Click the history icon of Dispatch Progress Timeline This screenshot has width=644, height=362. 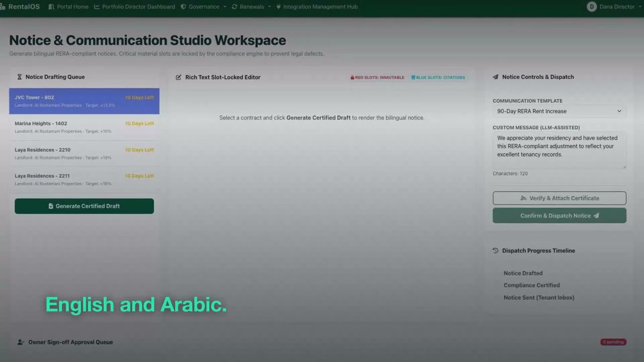[496, 250]
